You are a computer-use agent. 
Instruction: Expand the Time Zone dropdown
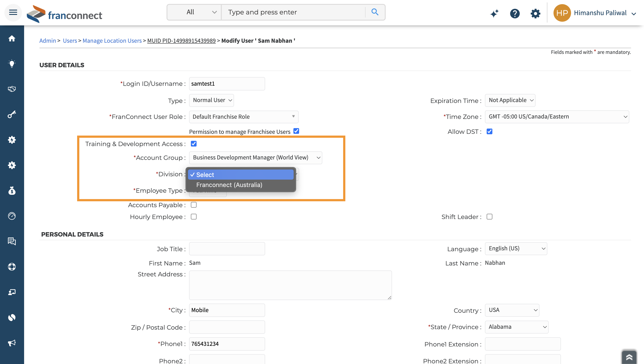[557, 117]
